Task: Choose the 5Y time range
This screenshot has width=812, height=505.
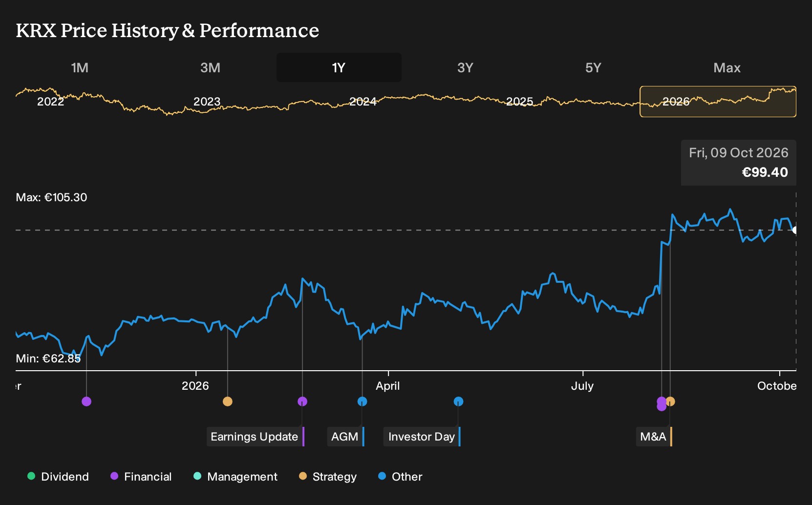Action: [593, 67]
